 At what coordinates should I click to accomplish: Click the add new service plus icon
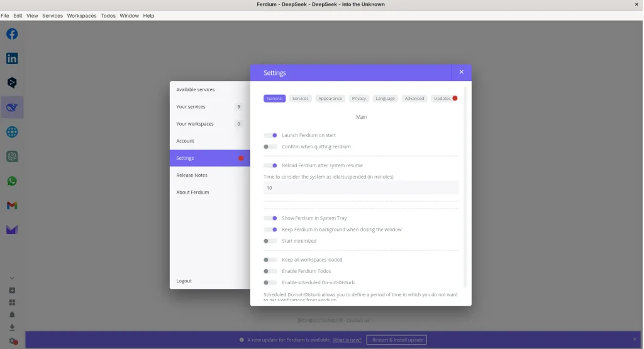[x=12, y=291]
